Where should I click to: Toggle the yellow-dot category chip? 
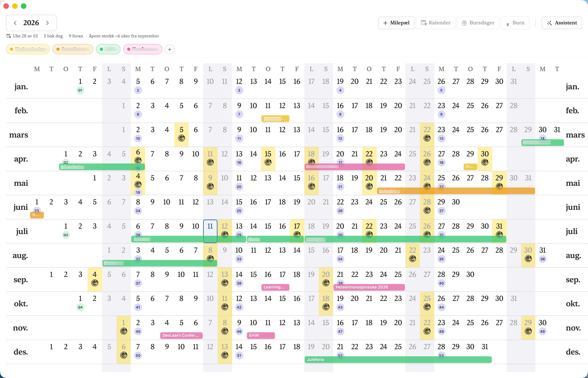coord(28,49)
